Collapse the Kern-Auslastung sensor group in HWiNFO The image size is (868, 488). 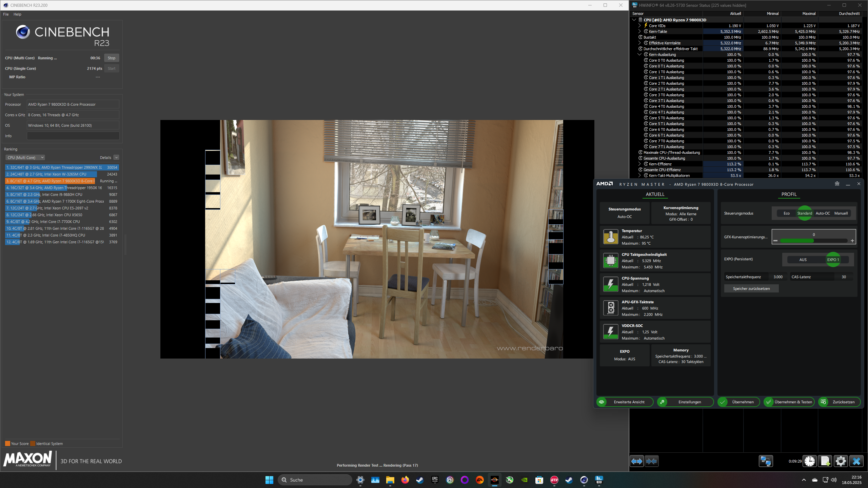[x=639, y=54]
